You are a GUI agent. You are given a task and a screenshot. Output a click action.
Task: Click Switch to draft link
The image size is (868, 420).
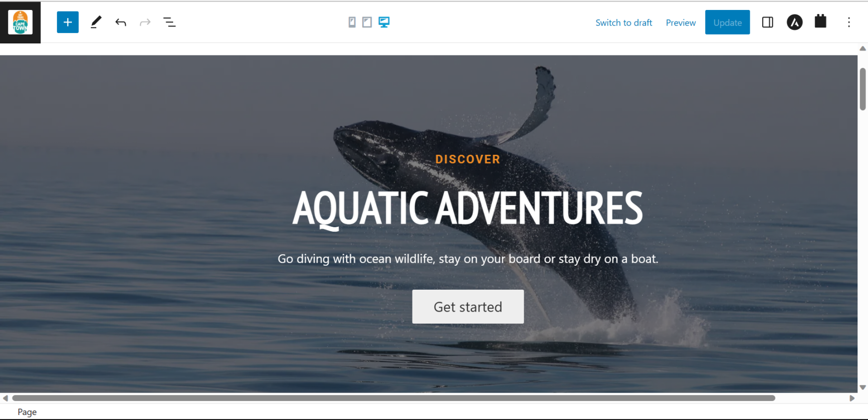tap(624, 22)
